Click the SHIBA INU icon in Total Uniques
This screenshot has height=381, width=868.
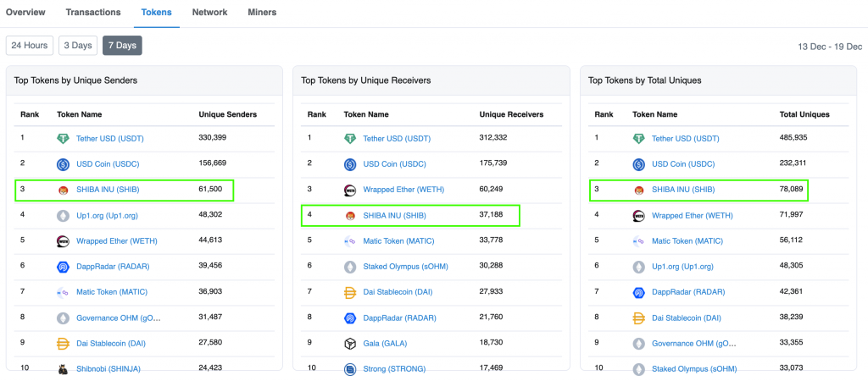(639, 190)
